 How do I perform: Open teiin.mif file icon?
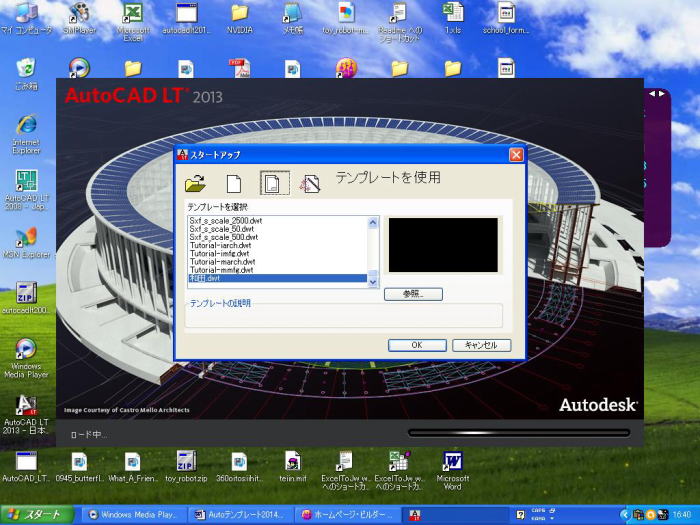(x=293, y=467)
